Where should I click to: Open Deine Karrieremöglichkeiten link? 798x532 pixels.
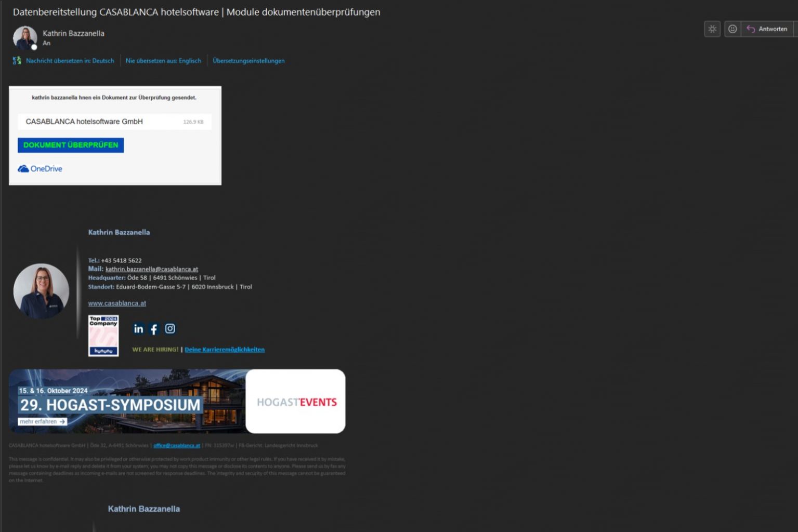(225, 350)
